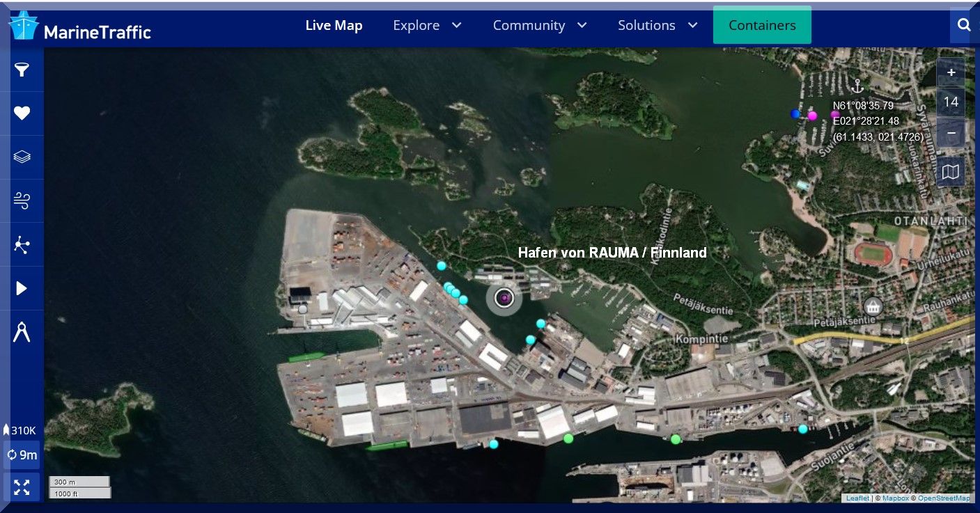Image resolution: width=980 pixels, height=513 pixels.
Task: Open the OpenStreetMap attribution link
Action: pyautogui.click(x=944, y=498)
